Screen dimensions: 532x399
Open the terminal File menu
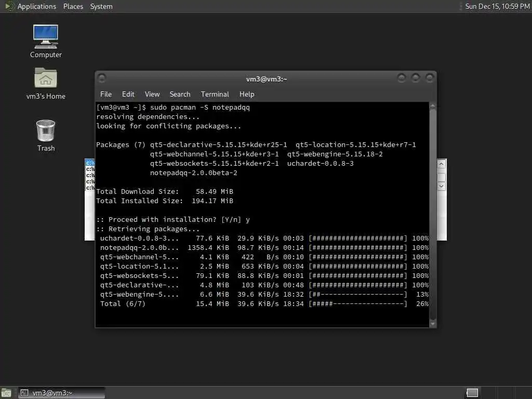(x=106, y=95)
